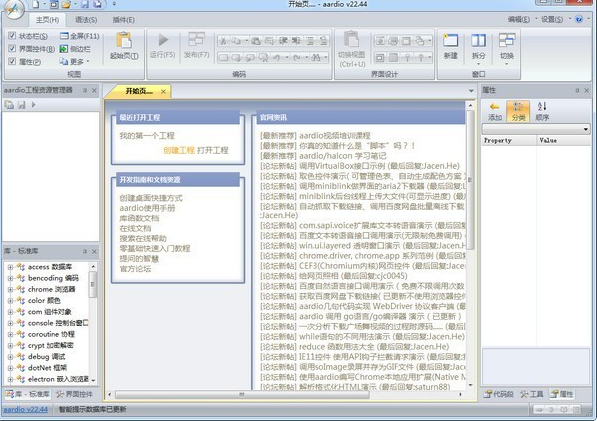Create a new window with 新建
Viewport: 597px width, 421px height.
tap(450, 46)
